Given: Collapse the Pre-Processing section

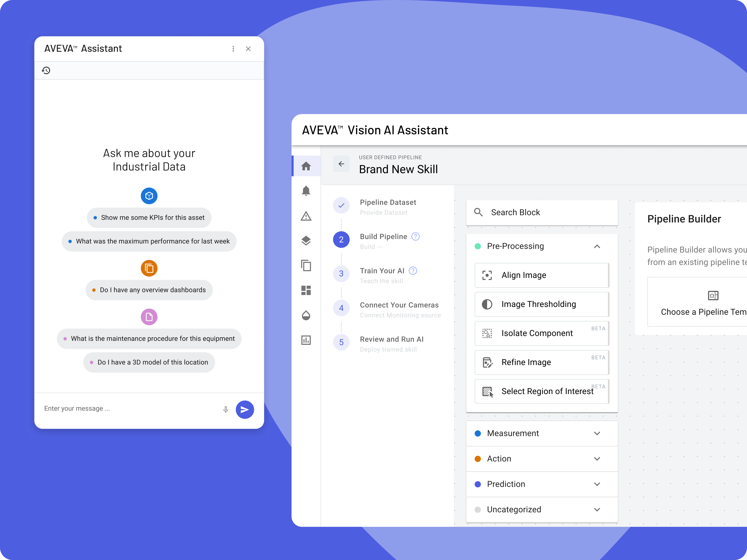Looking at the screenshot, I should tap(597, 246).
